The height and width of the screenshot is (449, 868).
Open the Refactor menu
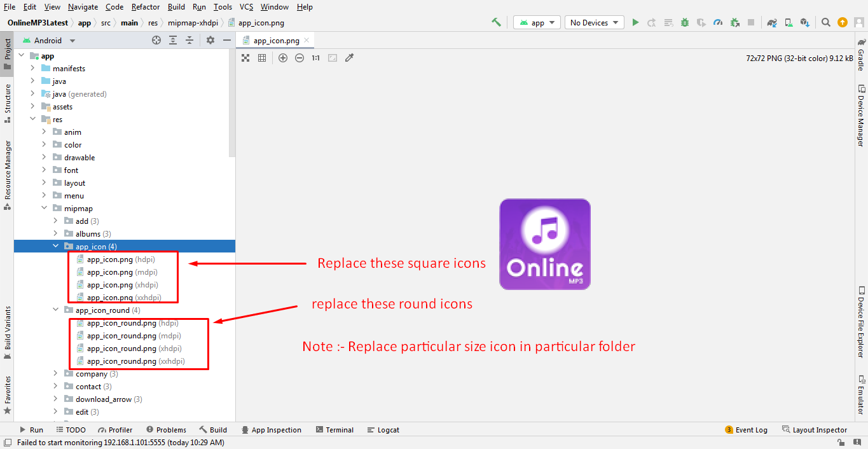pos(146,7)
